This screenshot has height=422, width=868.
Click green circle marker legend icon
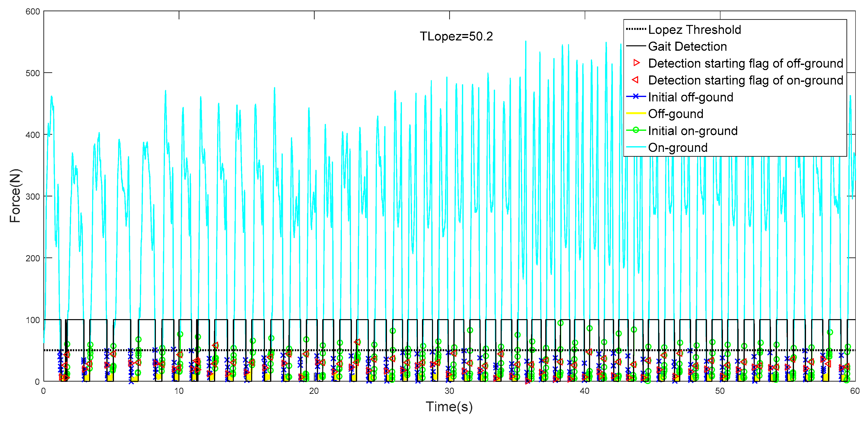click(635, 130)
